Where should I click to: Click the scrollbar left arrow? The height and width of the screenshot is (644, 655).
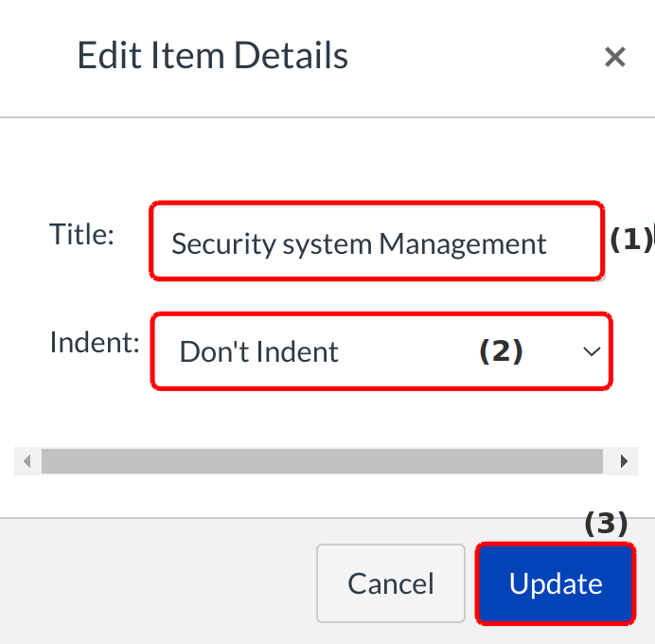(27, 461)
